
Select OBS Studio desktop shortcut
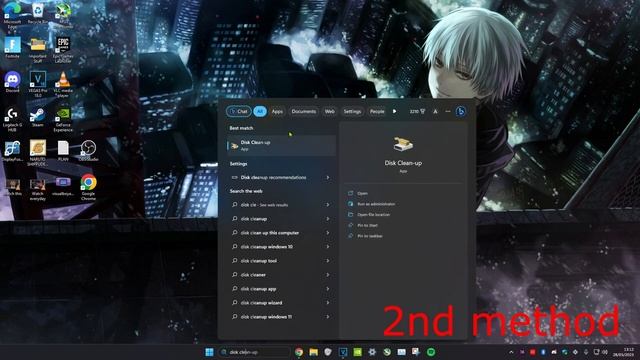pyautogui.click(x=88, y=151)
